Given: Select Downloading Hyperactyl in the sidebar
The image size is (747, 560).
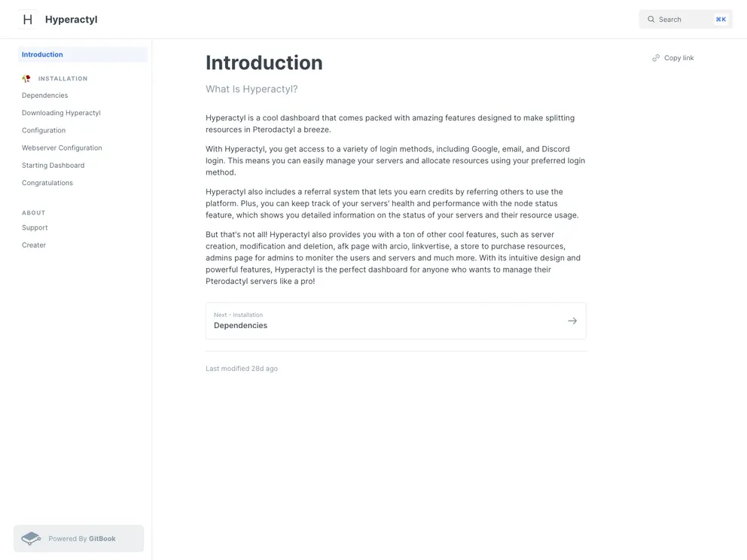Looking at the screenshot, I should click(61, 112).
